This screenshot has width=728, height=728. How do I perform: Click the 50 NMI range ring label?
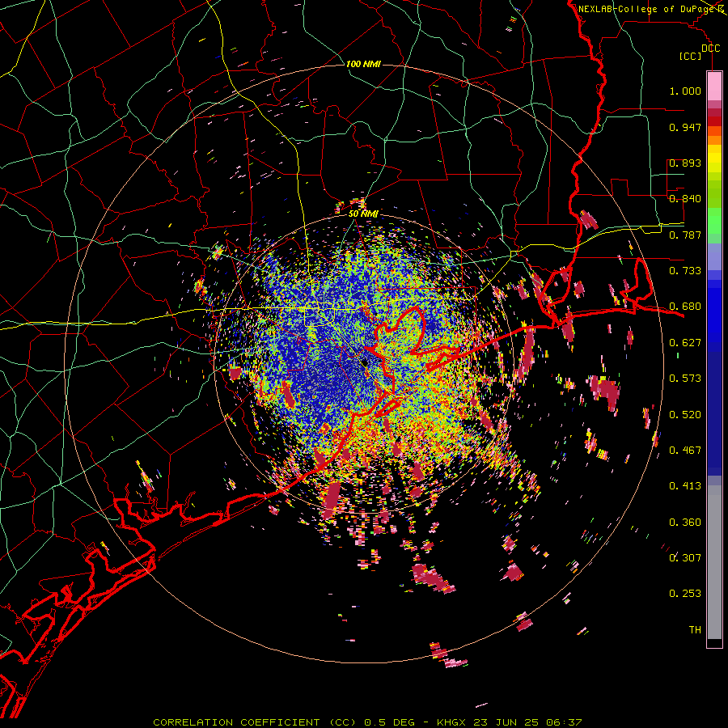coord(363,214)
